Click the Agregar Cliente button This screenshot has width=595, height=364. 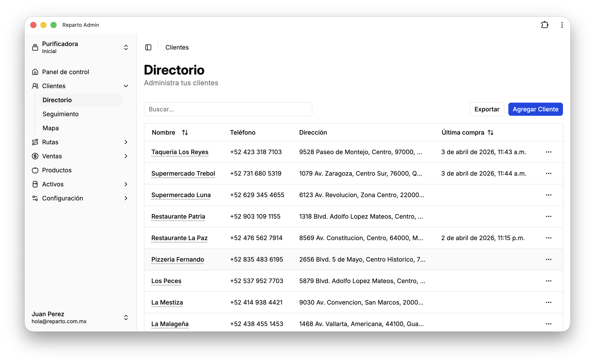[535, 109]
